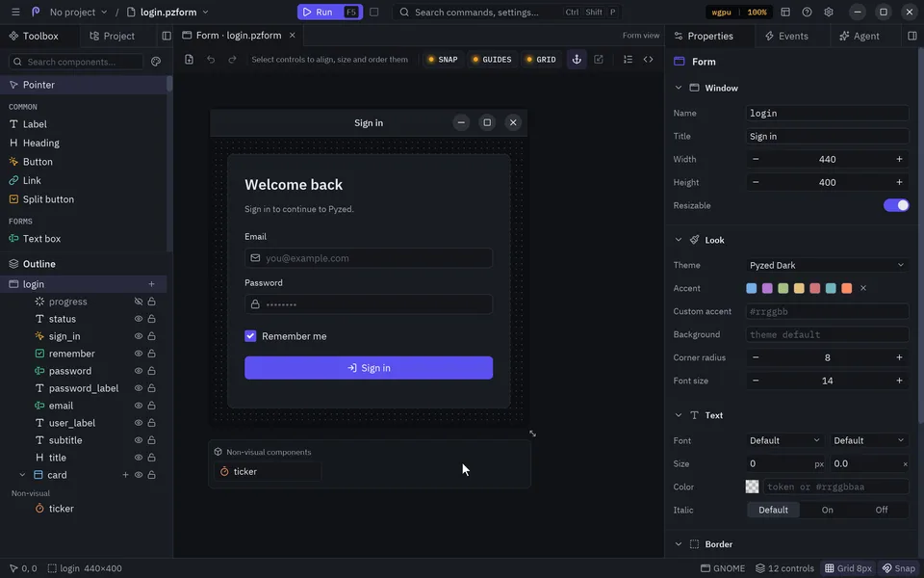Image resolution: width=924 pixels, height=578 pixels.
Task: Click the wgpu renderer badge
Action: [721, 12]
